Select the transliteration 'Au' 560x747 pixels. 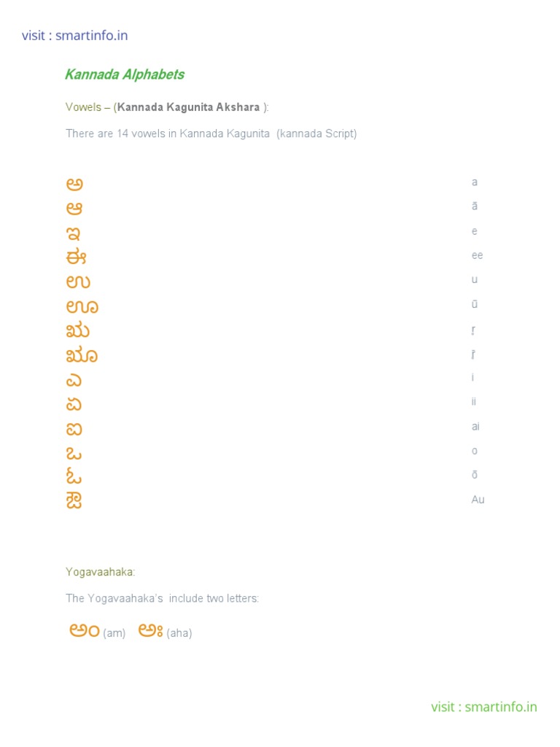[x=478, y=500]
